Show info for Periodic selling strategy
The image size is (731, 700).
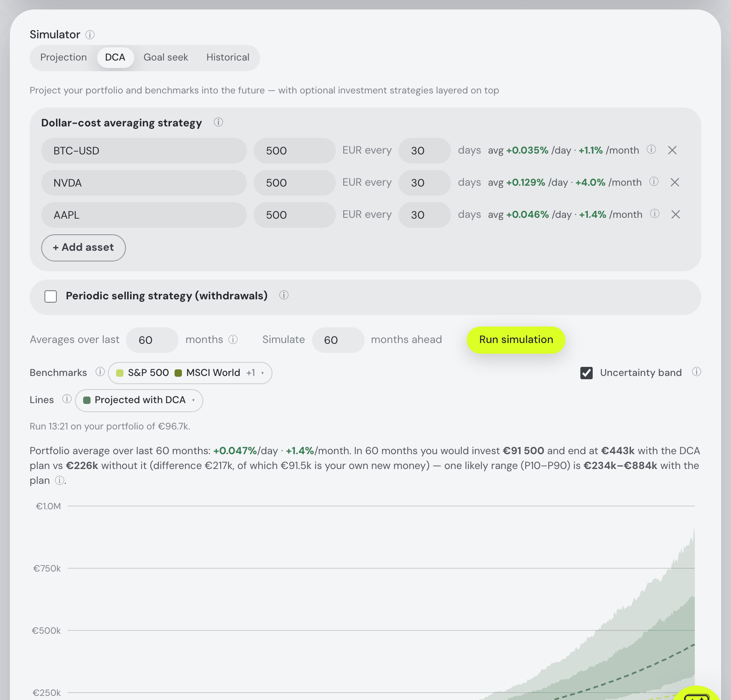[x=284, y=295]
